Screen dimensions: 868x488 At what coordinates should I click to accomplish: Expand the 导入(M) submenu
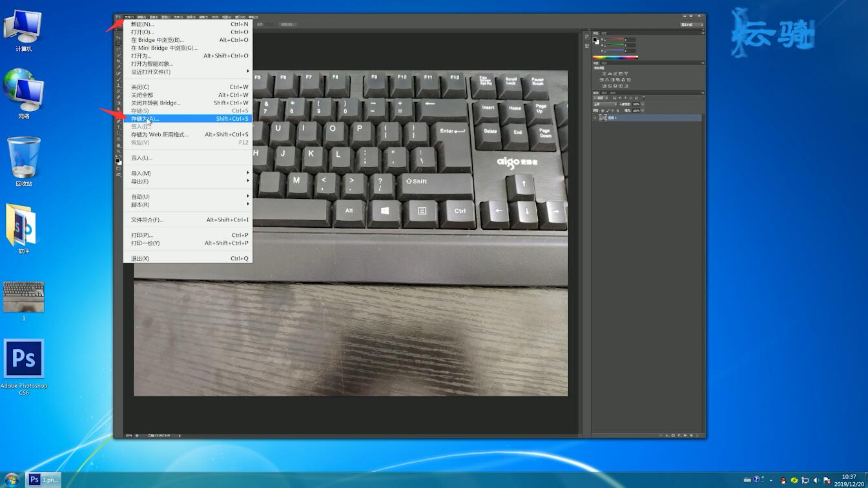tap(188, 173)
